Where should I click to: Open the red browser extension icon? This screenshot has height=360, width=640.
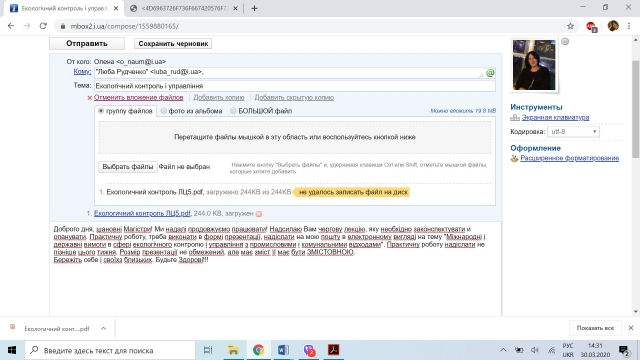[x=591, y=27]
